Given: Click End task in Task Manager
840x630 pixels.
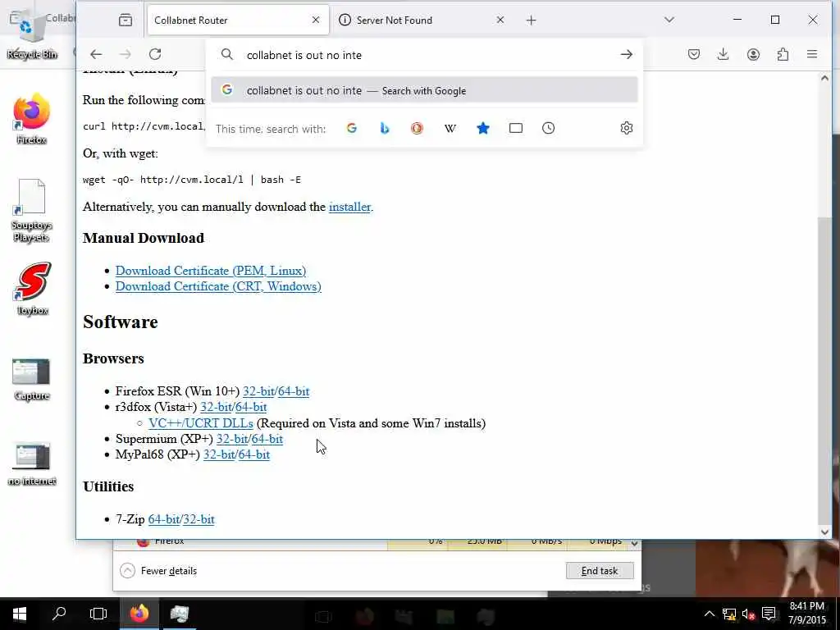Looking at the screenshot, I should (600, 571).
